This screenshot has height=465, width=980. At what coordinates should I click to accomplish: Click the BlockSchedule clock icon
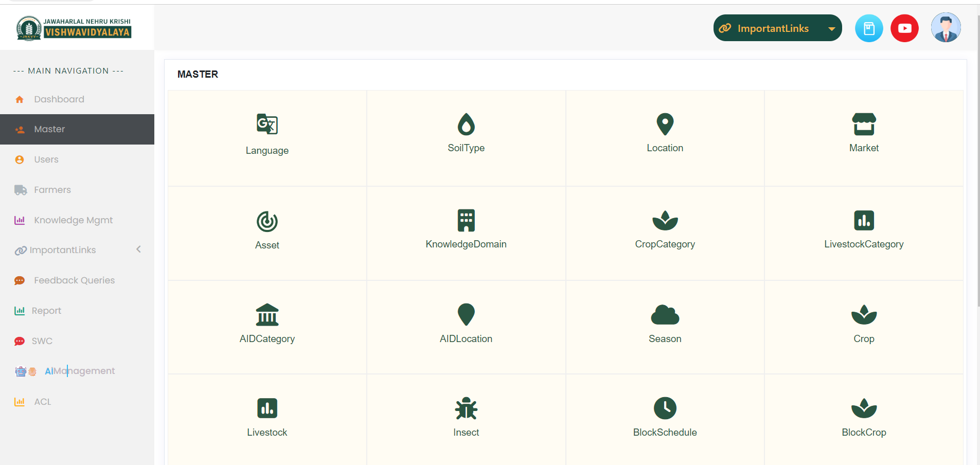tap(665, 408)
